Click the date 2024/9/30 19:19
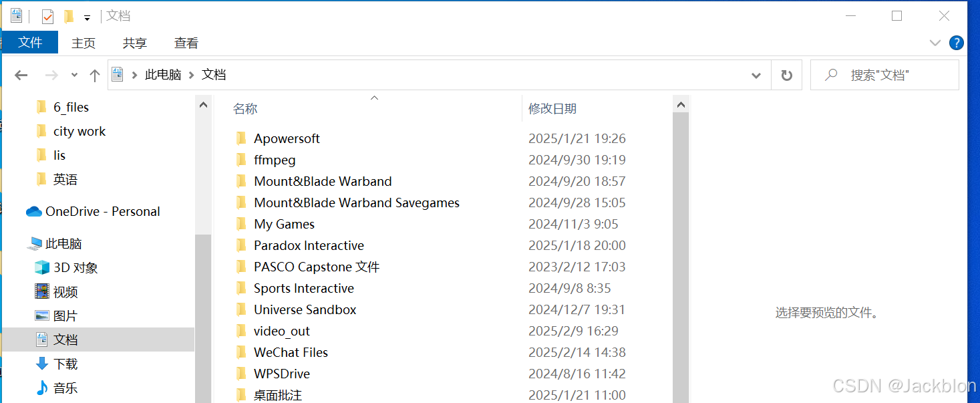980x403 pixels. [577, 160]
